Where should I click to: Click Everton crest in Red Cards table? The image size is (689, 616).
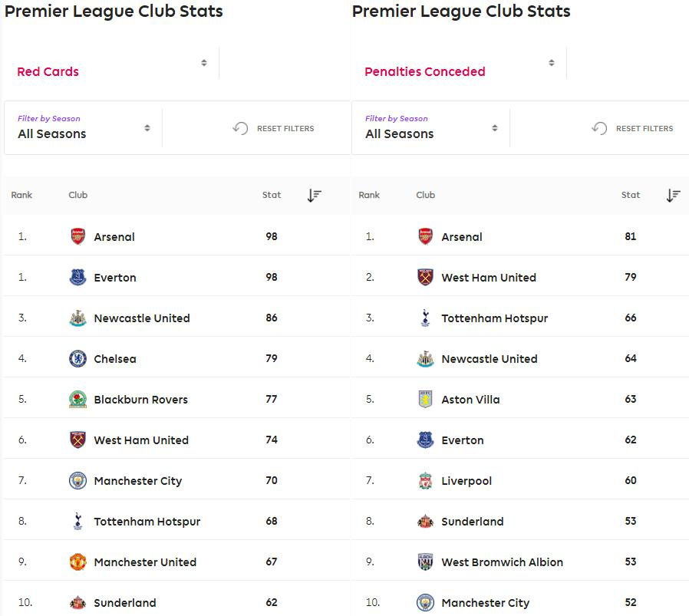click(x=77, y=278)
